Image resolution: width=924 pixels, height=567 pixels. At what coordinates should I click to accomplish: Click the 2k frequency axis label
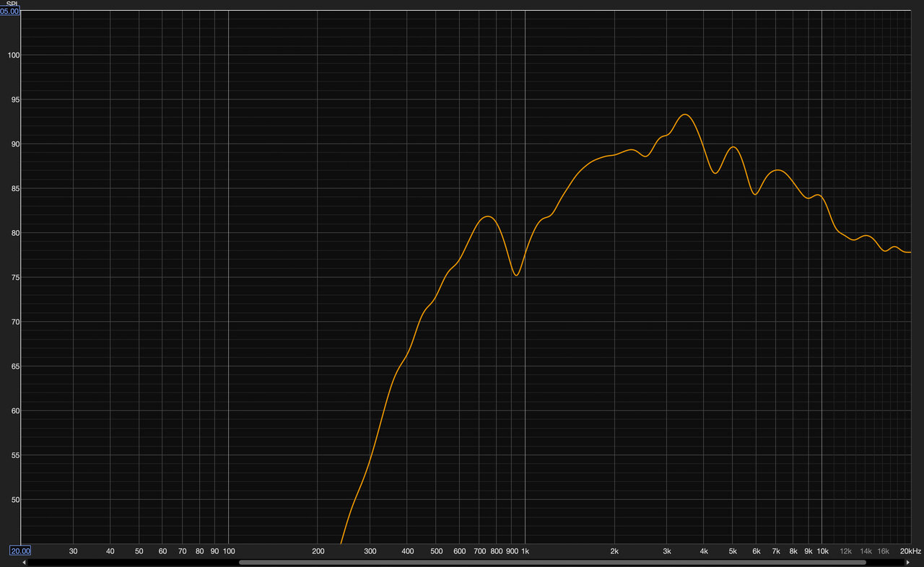pyautogui.click(x=614, y=551)
